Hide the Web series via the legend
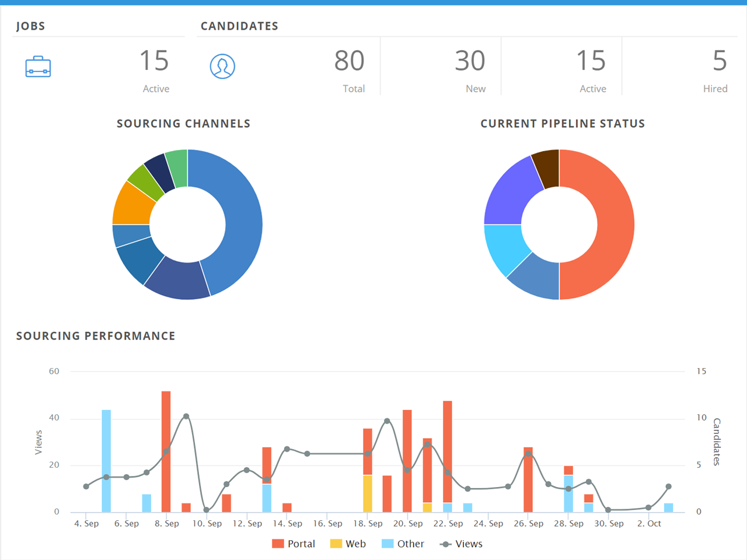Screen dimensions: 747x560 coord(348,544)
